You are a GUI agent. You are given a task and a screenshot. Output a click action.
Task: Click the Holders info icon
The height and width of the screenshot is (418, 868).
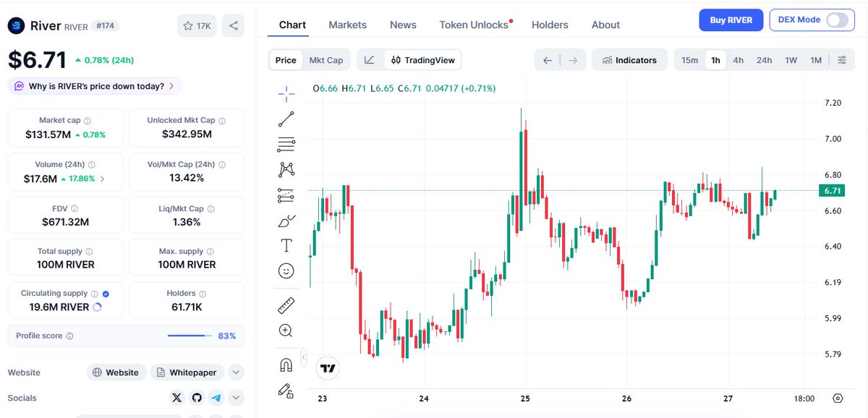[203, 294]
